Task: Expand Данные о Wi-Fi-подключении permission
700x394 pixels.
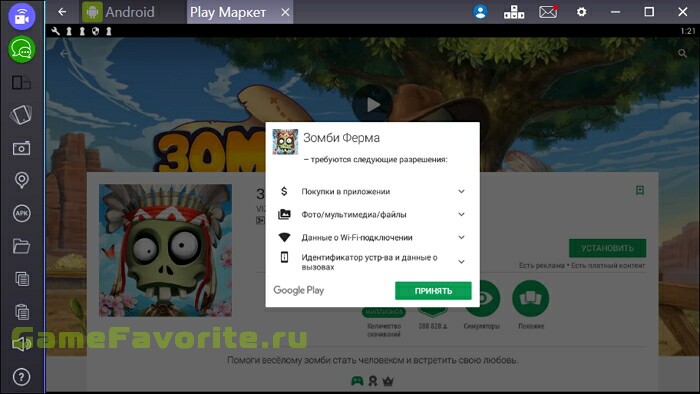Action: pos(461,237)
